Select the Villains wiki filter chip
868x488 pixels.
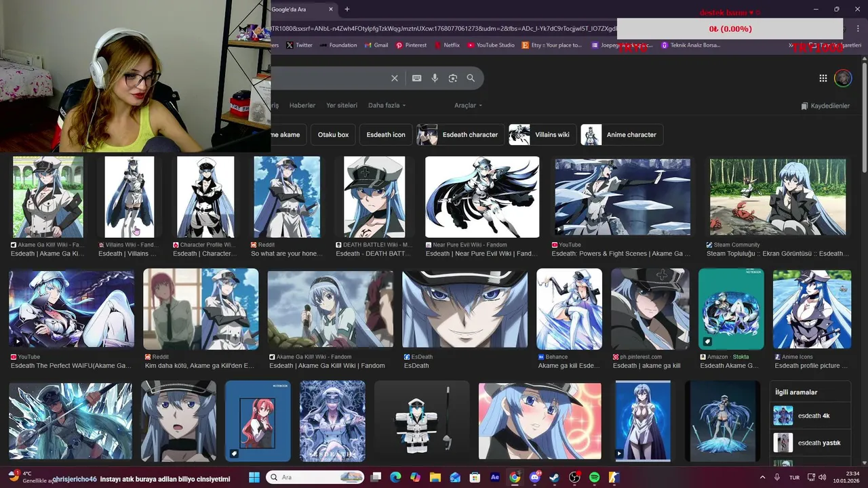pyautogui.click(x=542, y=135)
